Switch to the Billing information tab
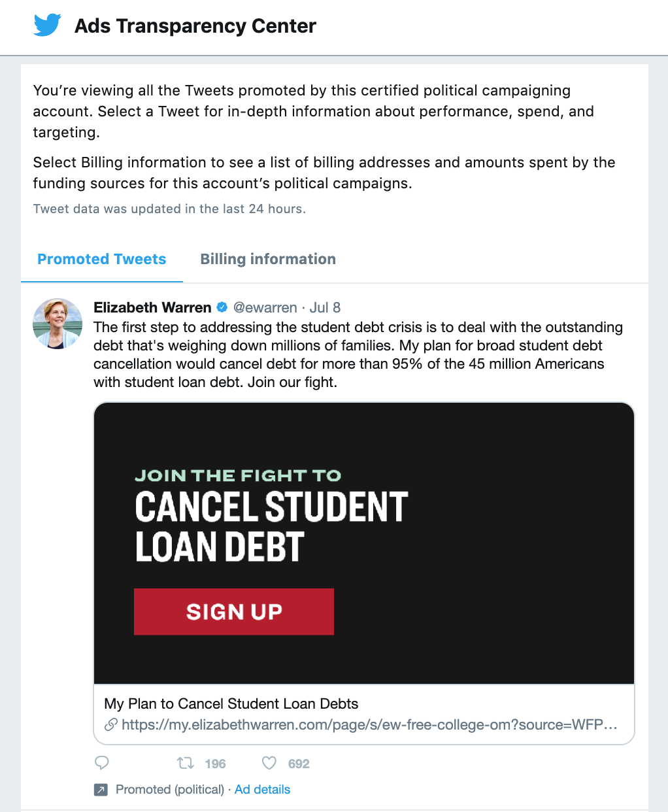 pos(268,259)
